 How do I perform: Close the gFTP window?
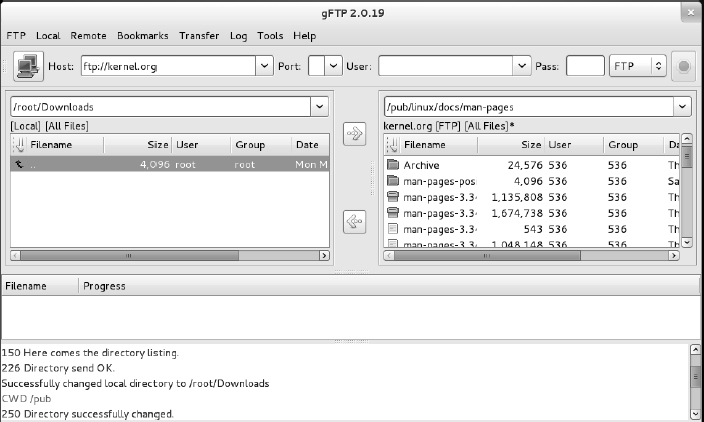point(691,12)
